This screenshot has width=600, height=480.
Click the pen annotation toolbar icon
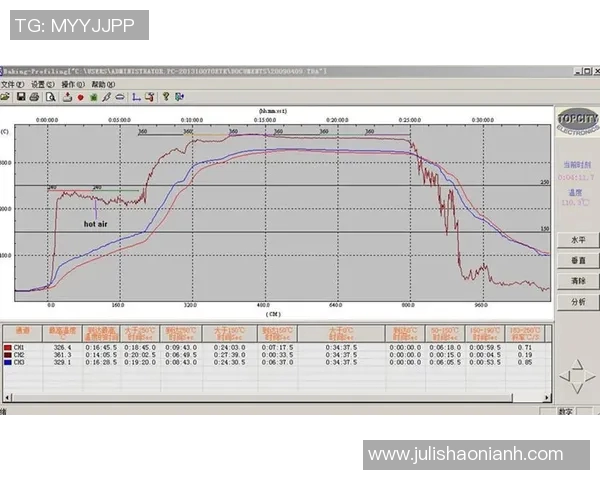tap(106, 97)
